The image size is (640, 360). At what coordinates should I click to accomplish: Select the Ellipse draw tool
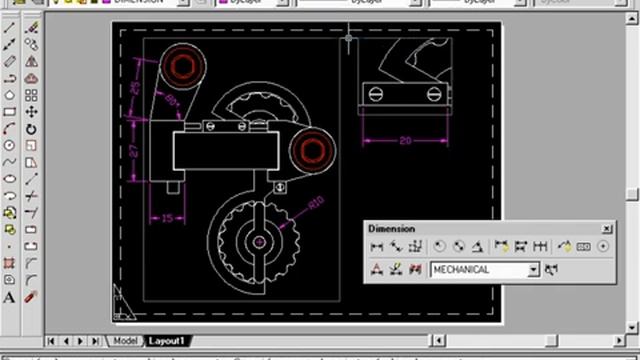pos(9,179)
